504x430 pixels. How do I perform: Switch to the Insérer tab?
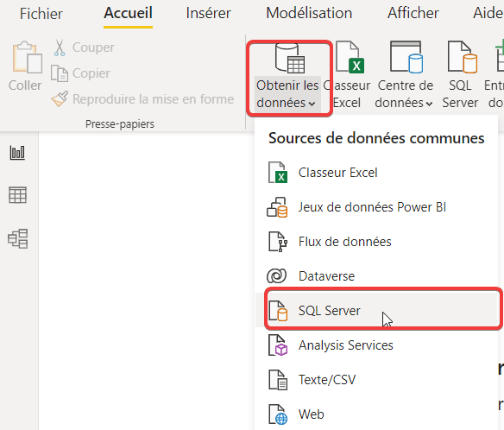[208, 14]
